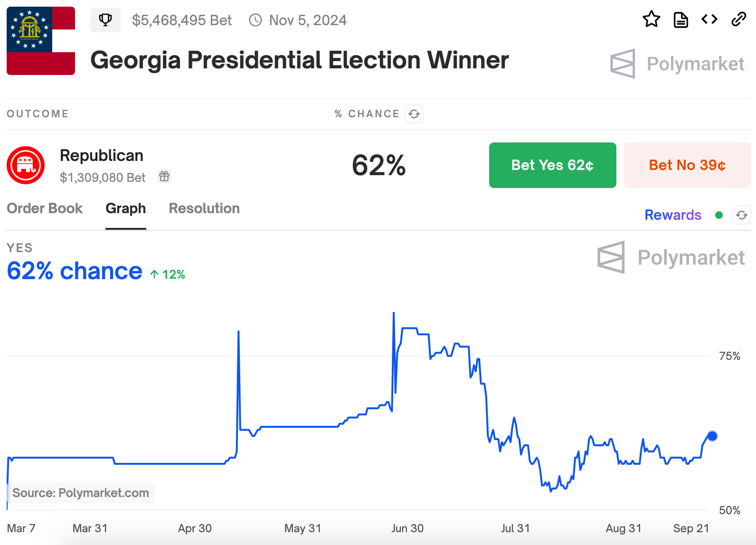Click the blue endpoint dot on the chart
Viewport: 756px width, 545px height.
click(x=712, y=435)
